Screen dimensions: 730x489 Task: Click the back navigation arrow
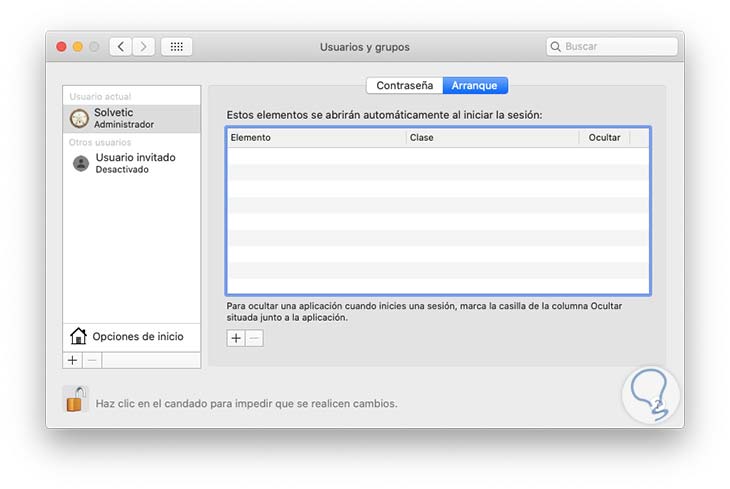pos(121,47)
